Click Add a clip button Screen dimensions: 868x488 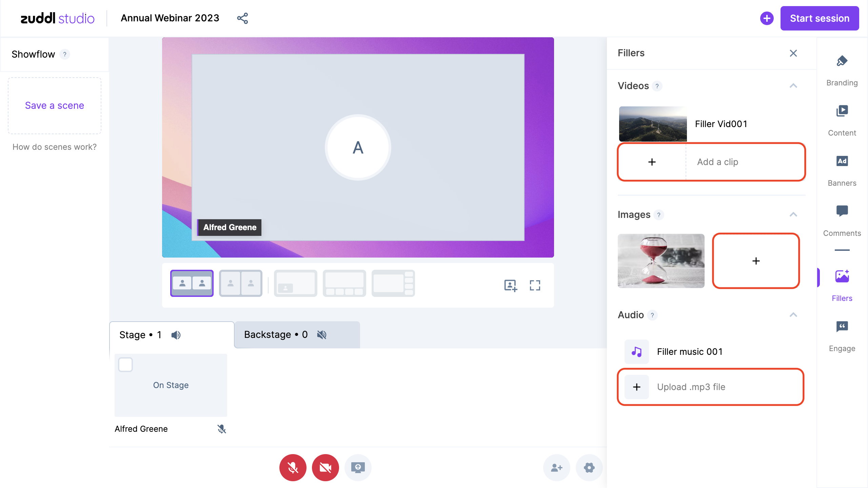(x=711, y=161)
